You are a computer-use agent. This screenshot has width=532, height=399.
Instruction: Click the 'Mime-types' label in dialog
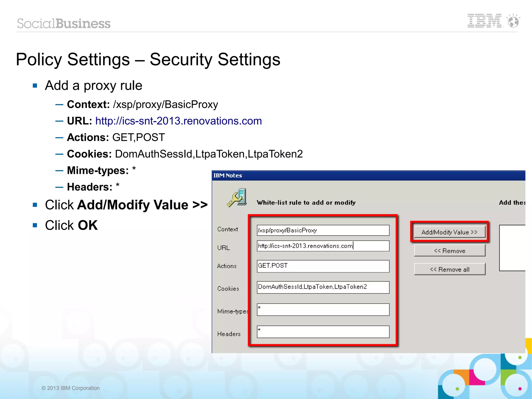[233, 311]
